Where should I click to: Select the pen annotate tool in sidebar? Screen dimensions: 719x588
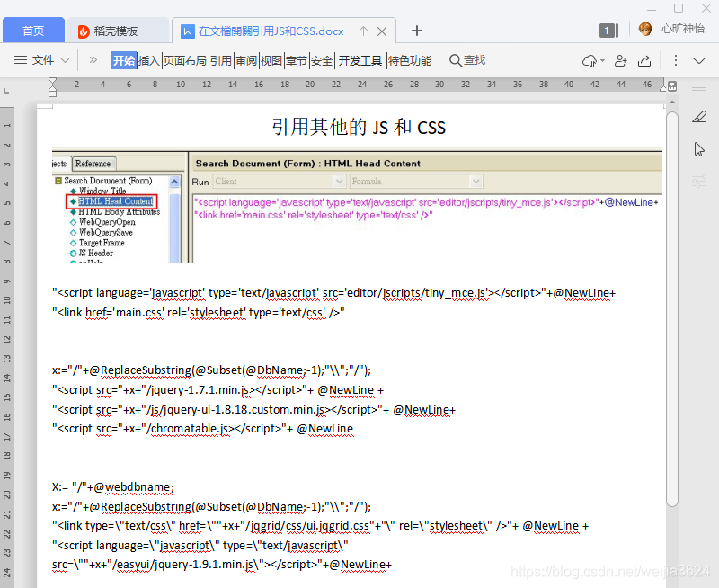pos(699,117)
